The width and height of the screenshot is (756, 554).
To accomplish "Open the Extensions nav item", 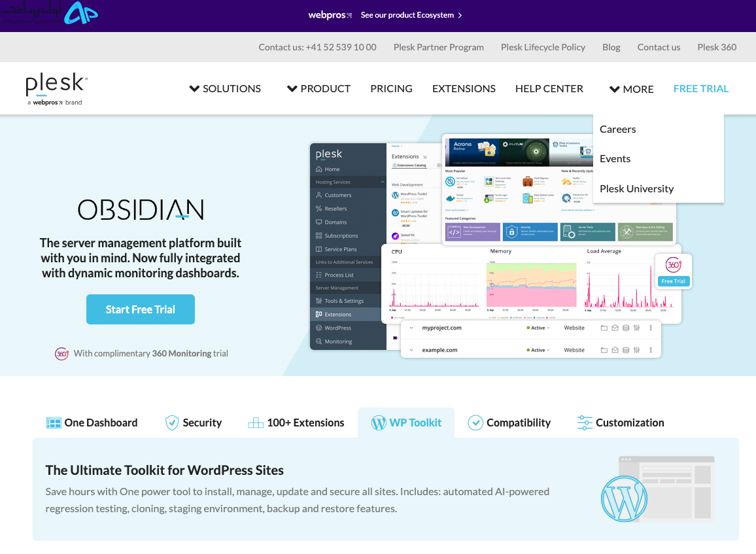I will [x=464, y=89].
